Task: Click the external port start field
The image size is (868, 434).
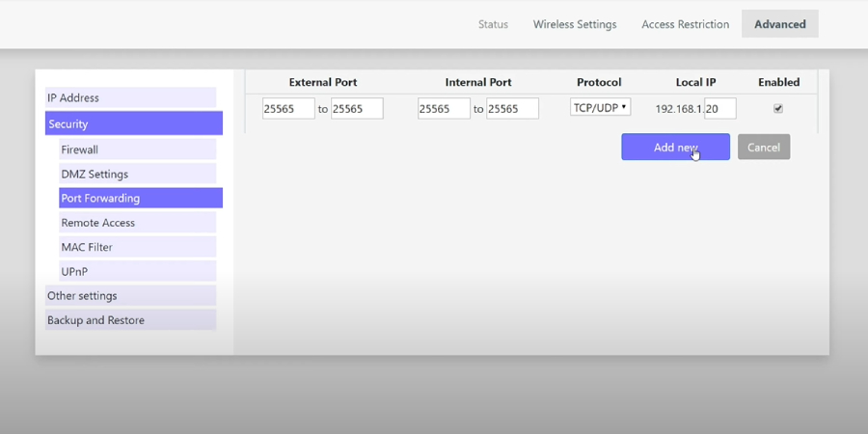Action: (x=288, y=109)
